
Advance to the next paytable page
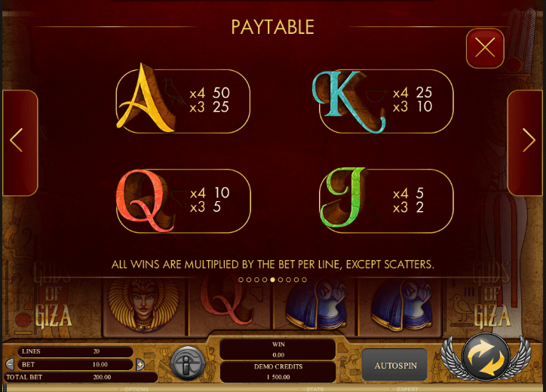click(x=526, y=142)
